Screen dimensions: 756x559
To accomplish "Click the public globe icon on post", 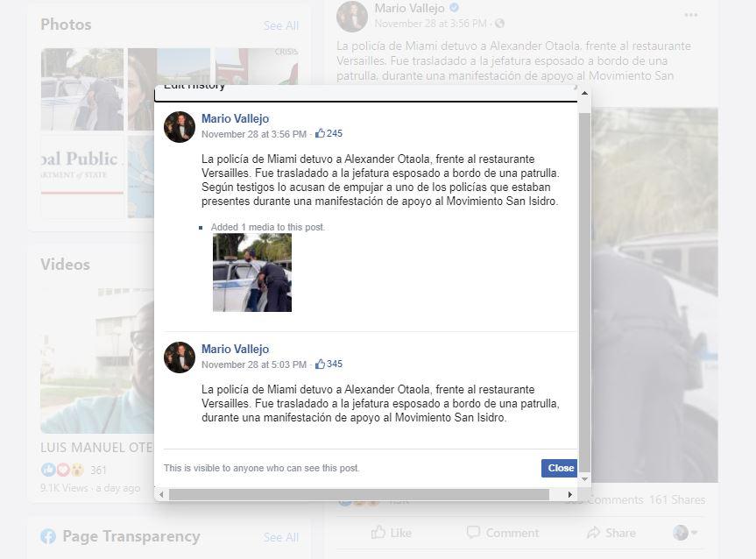I will (499, 23).
